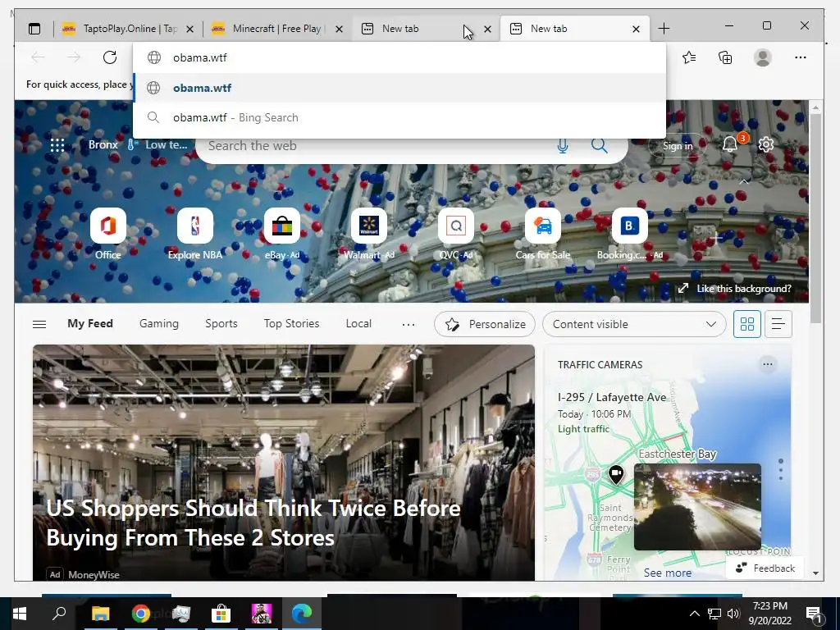The width and height of the screenshot is (840, 630).
Task: Click the Sign in button
Action: (677, 145)
